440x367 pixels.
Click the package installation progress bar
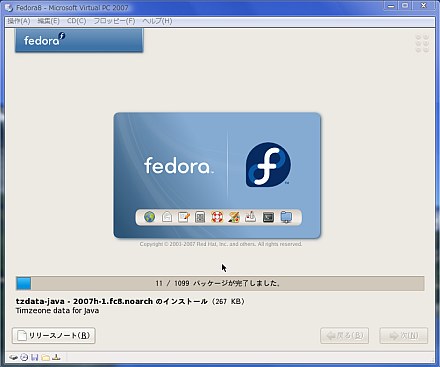click(x=220, y=283)
